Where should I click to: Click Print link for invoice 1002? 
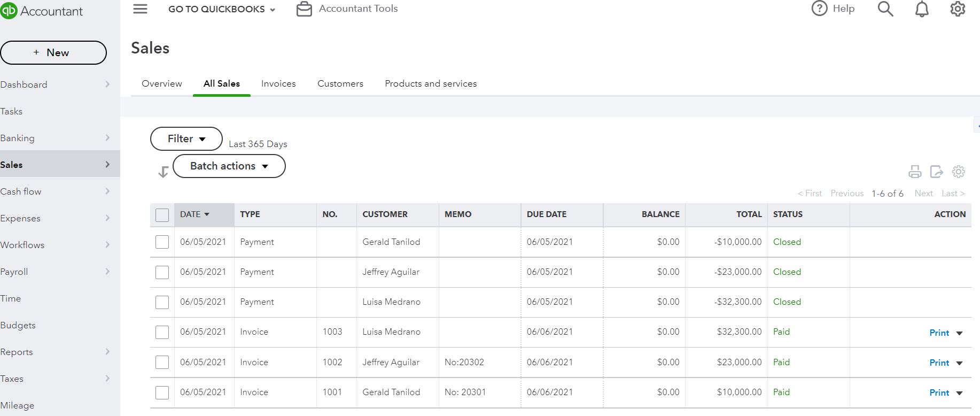point(939,363)
